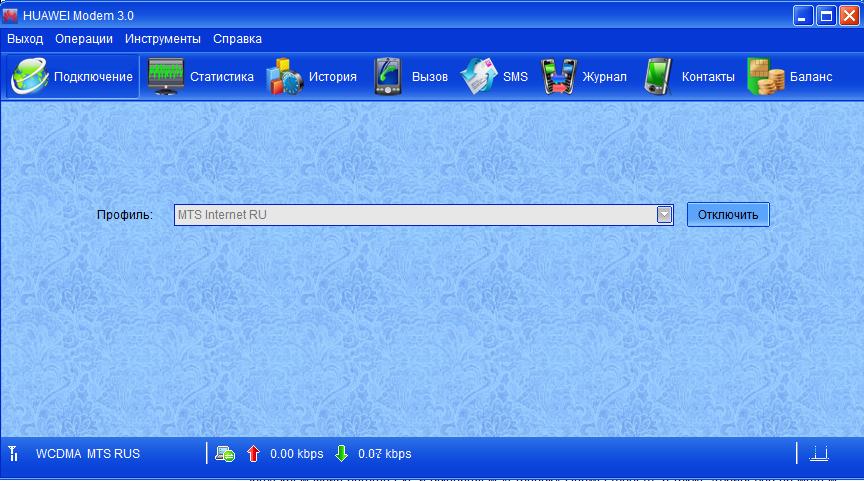
Task: Click the Вызов phone icon
Action: pos(387,76)
